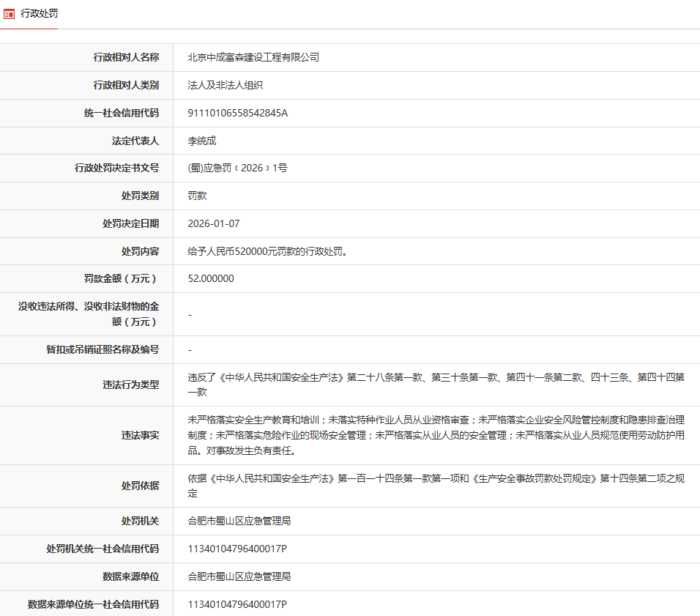Click penalty type value 罚款
700x616 pixels.
pyautogui.click(x=197, y=196)
